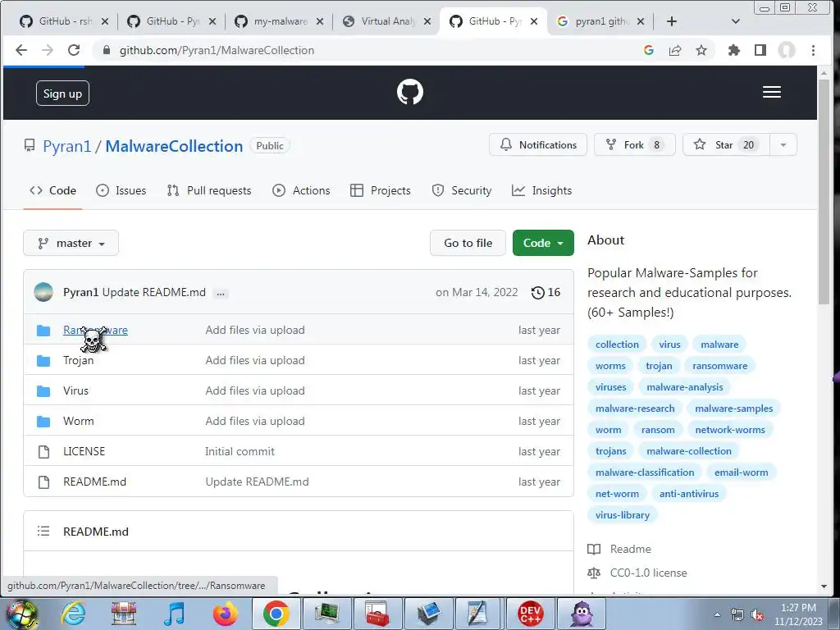Open the master branch dropdown
840x630 pixels.
pos(71,243)
